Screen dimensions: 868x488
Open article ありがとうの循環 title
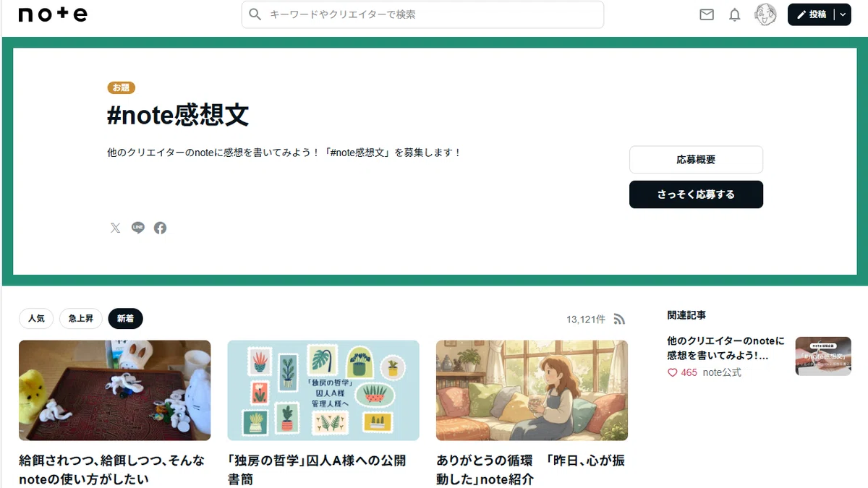[531, 469]
